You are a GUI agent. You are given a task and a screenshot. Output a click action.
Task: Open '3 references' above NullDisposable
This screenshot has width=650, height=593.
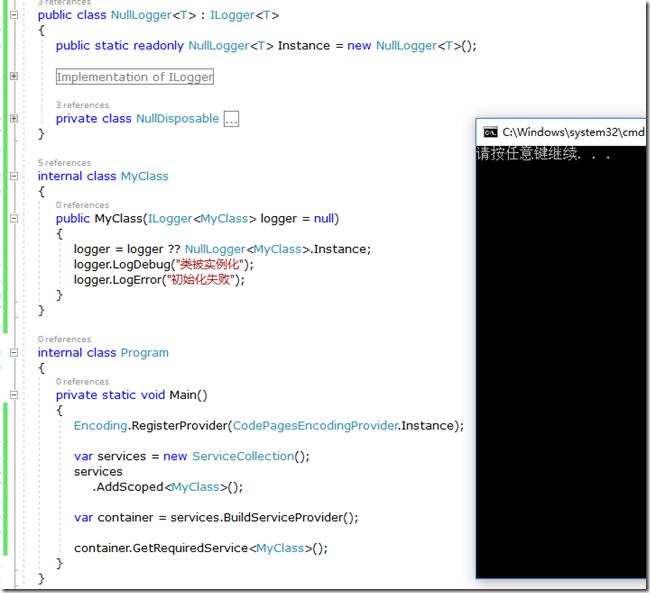click(x=82, y=105)
